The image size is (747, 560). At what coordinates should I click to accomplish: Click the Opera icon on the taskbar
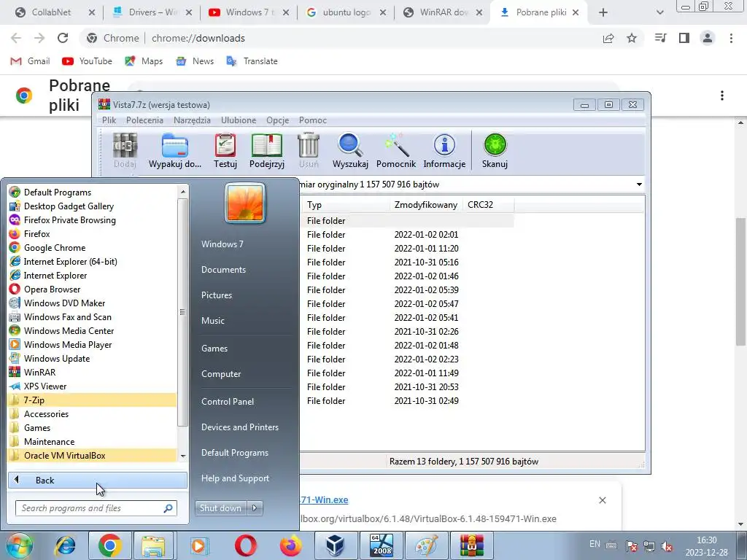[245, 545]
